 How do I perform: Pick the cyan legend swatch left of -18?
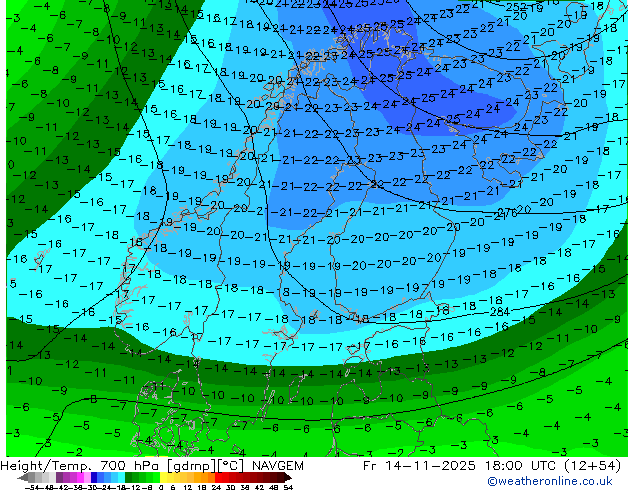[122, 477]
